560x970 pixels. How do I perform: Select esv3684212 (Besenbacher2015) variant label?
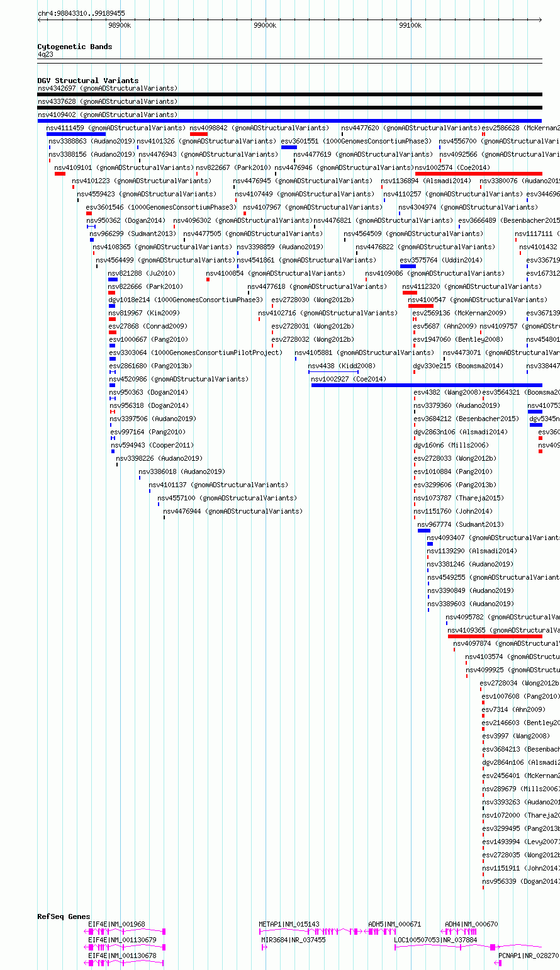tap(466, 419)
